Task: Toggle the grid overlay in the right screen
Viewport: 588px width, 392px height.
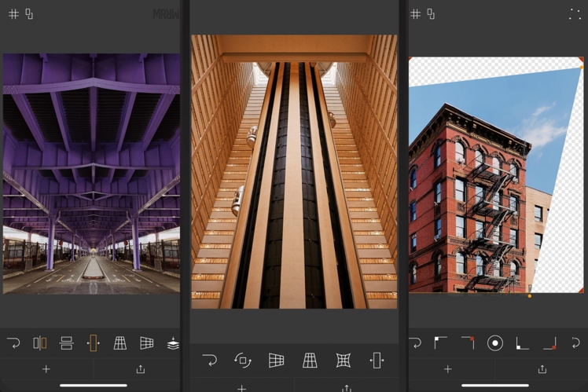Action: 416,14
